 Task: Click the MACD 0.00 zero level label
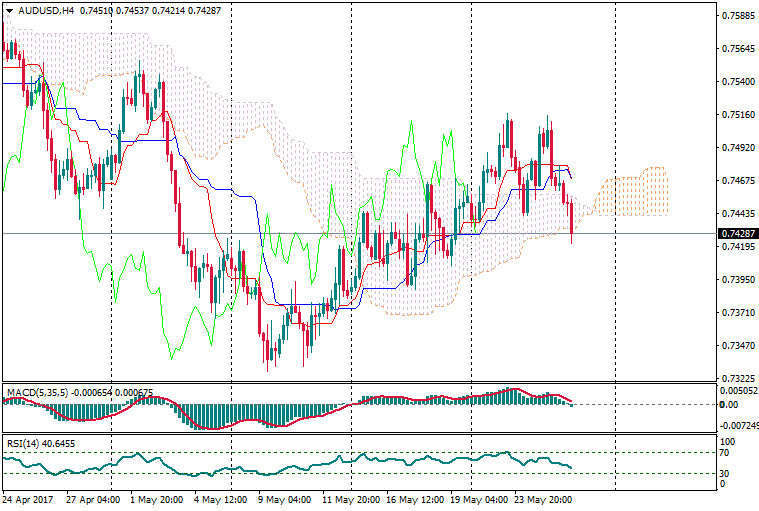pos(728,405)
